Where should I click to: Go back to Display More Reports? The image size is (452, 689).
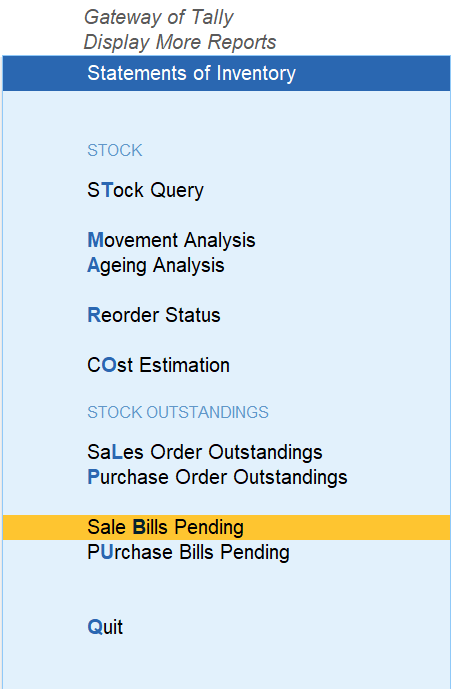tap(180, 42)
